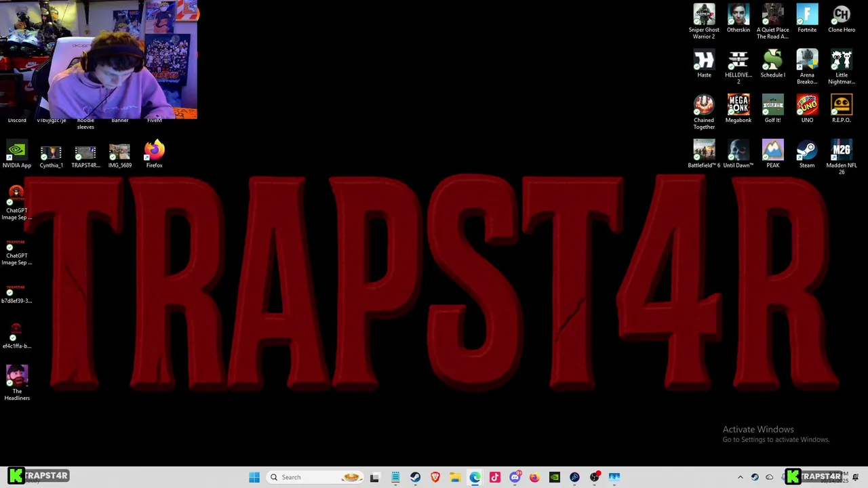Select the Schedule I icon
The width and height of the screenshot is (868, 488).
coord(772,64)
